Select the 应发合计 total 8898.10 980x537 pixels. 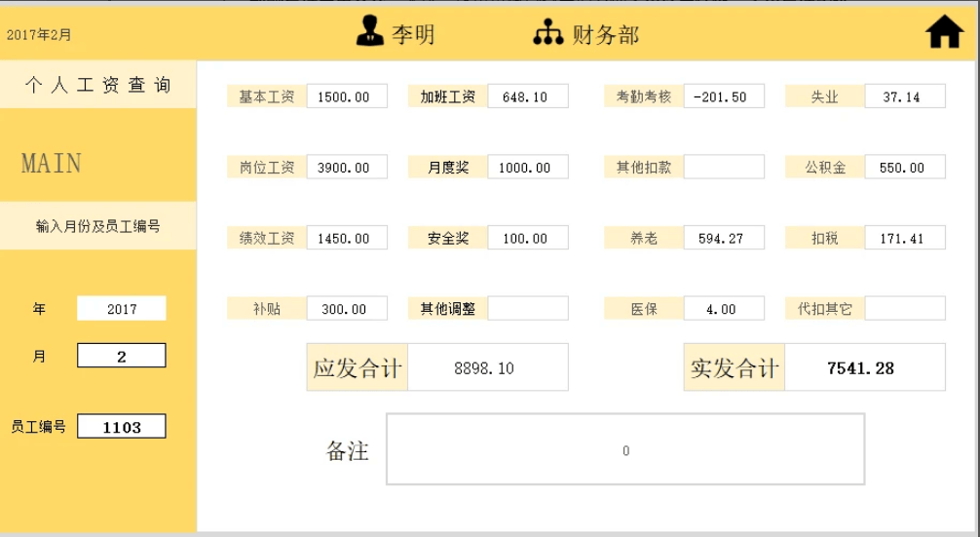[488, 367]
